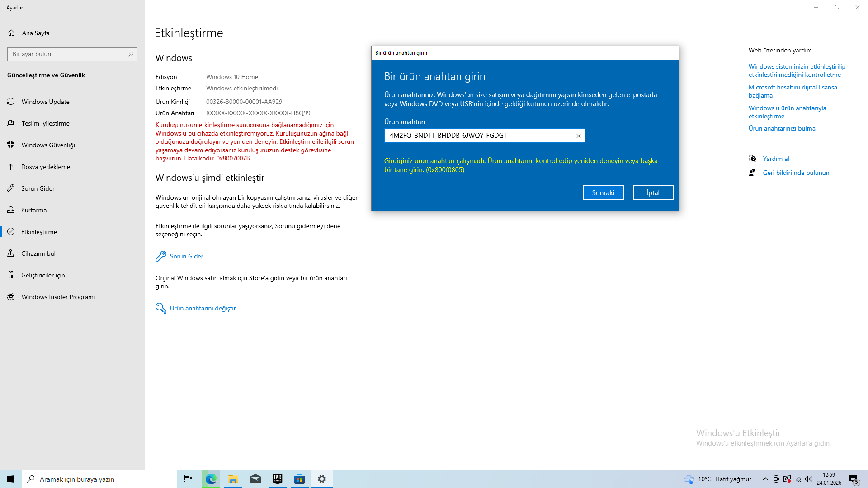Viewport: 868px width, 488px height.
Task: Focus the 'Bir ayar bulun' search field
Action: [72, 54]
